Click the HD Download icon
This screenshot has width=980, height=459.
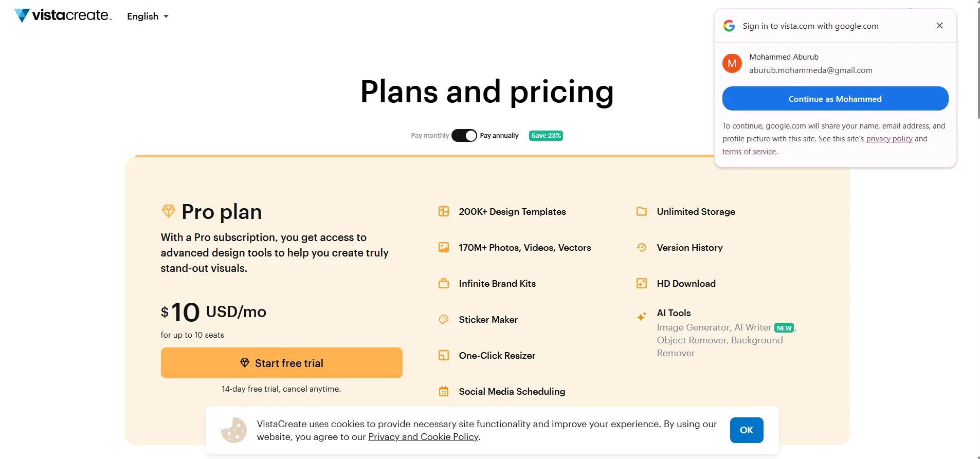[x=642, y=283]
